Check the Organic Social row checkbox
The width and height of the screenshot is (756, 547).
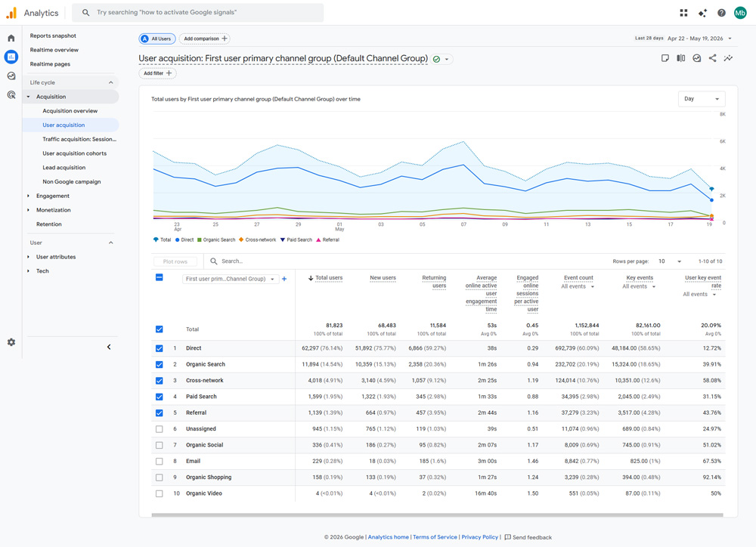[x=159, y=445]
